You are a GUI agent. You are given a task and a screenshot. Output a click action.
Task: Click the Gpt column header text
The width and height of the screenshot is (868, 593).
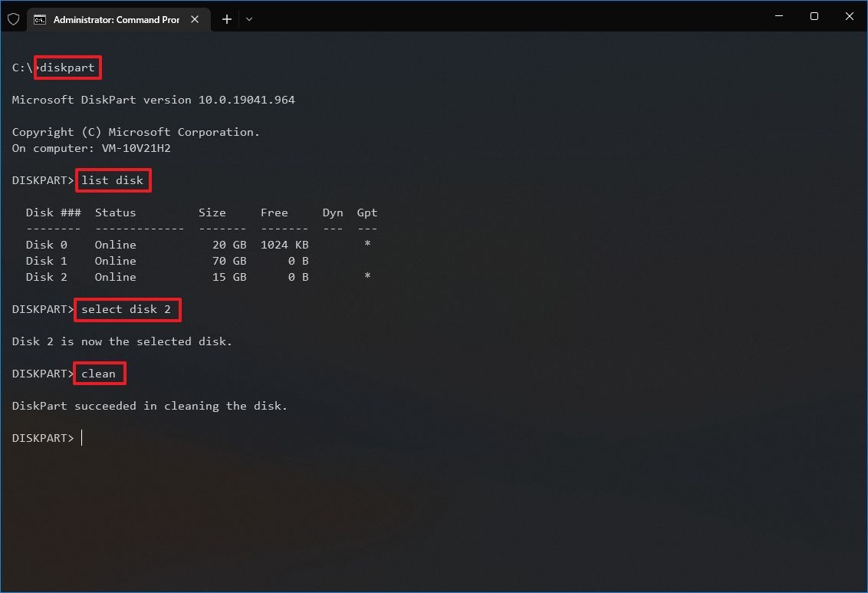click(367, 212)
